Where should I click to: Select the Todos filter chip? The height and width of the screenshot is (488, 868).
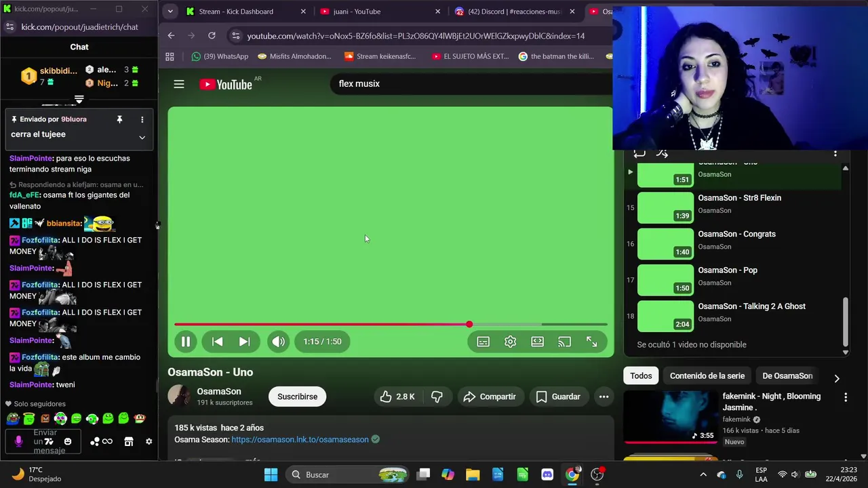641,375
